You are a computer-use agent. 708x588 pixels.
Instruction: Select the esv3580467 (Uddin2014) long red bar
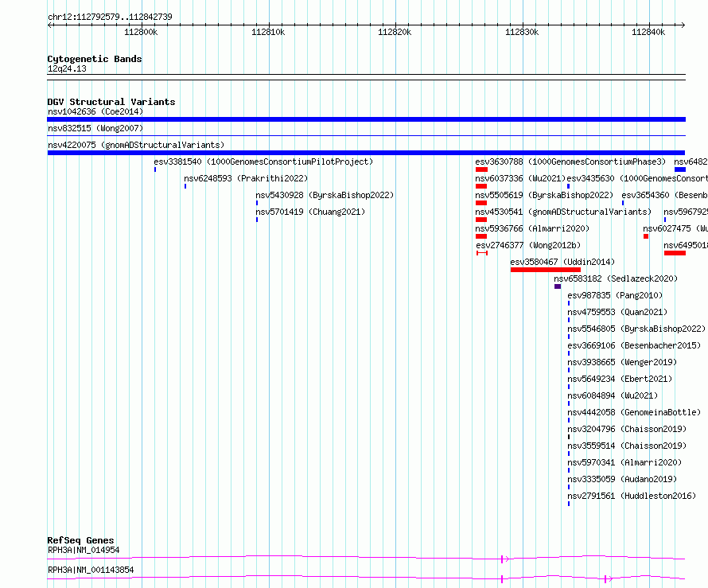546,270
